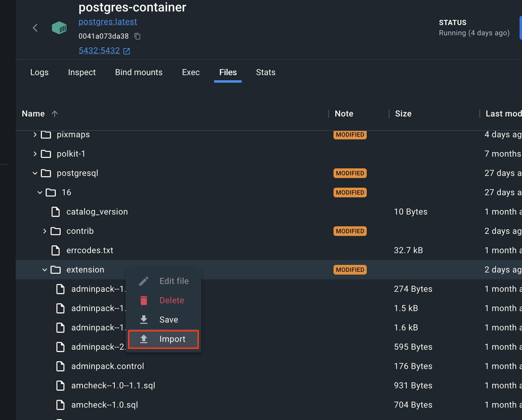Open the Stats tab
The width and height of the screenshot is (522, 420).
click(x=266, y=72)
